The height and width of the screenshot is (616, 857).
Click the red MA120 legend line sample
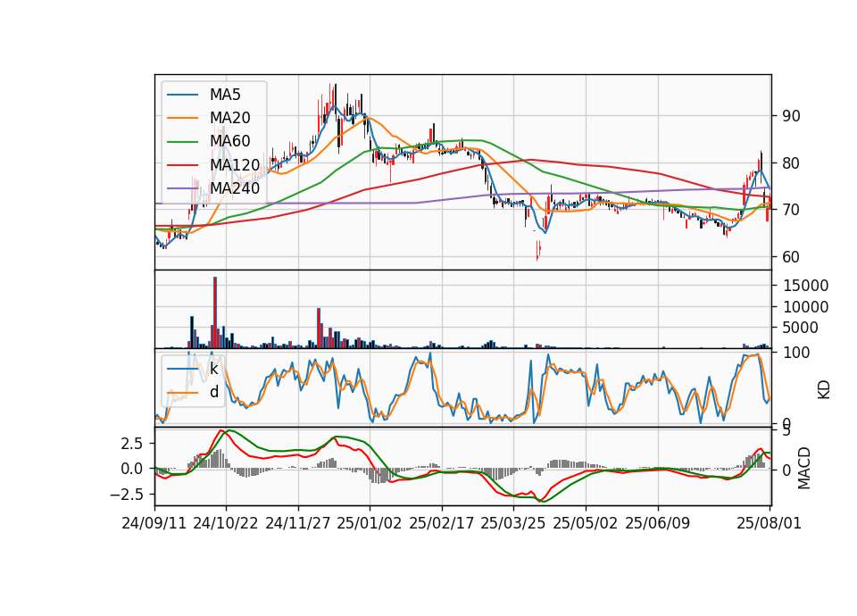point(182,165)
